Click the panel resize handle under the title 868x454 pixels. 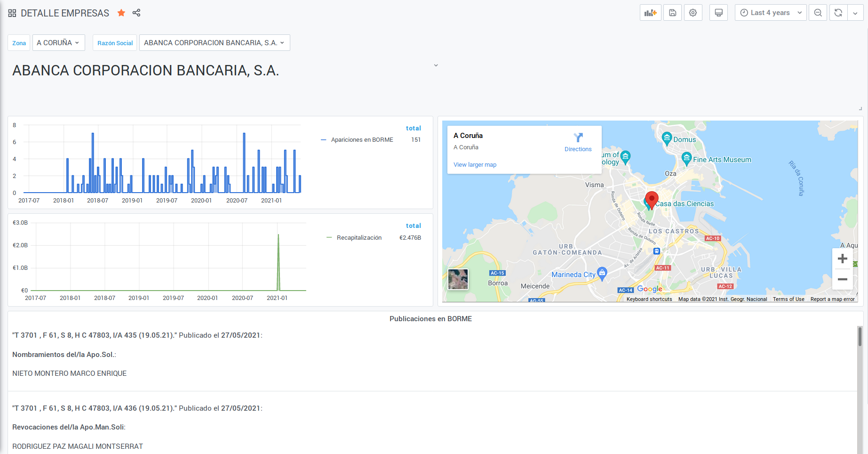coord(860,109)
